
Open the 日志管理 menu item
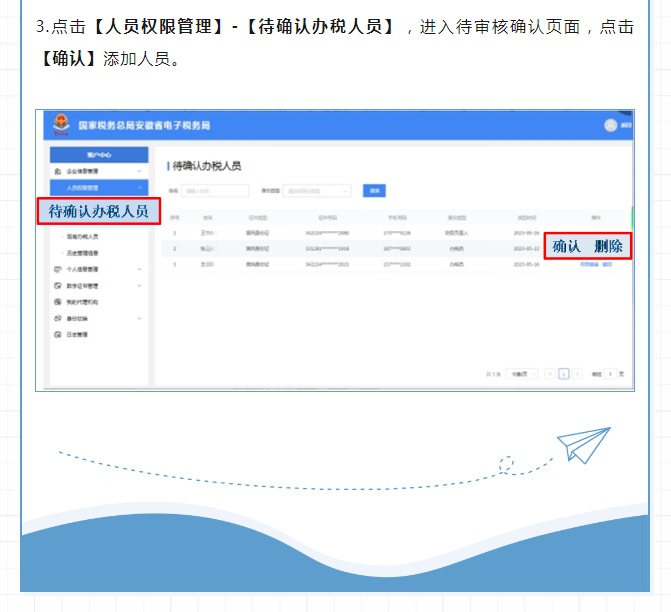pos(77,334)
